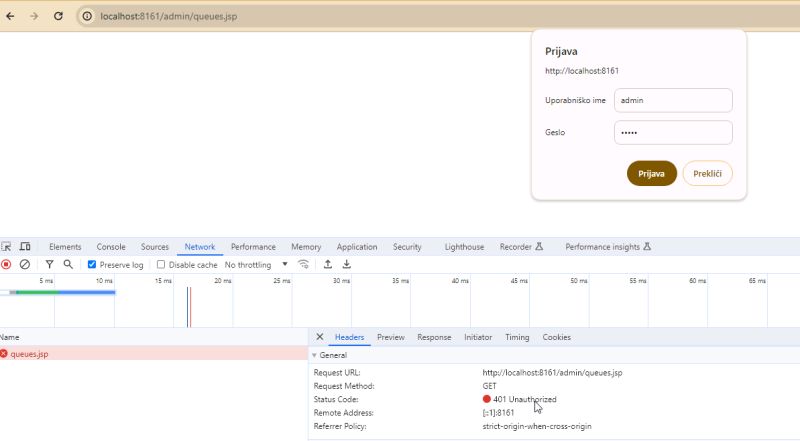Click the address bar URL localhost:8161/admin/queues.jsp

pos(168,16)
